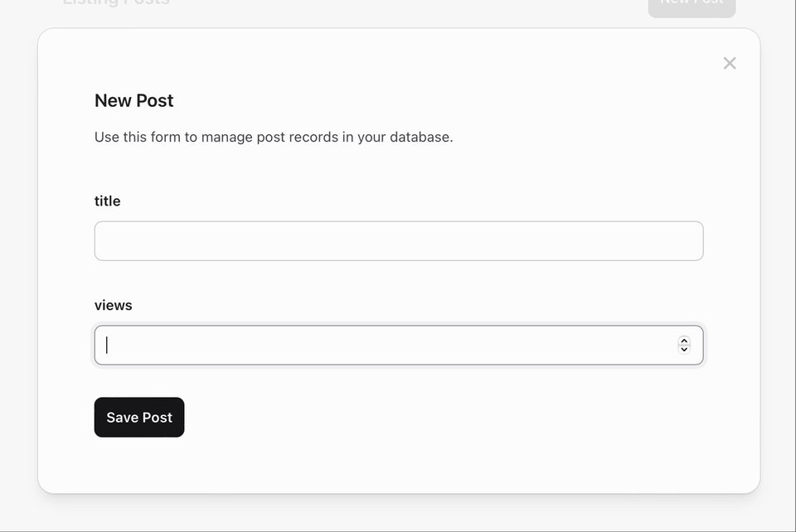Click the dimmed New Post button behind dialog

[x=692, y=5]
